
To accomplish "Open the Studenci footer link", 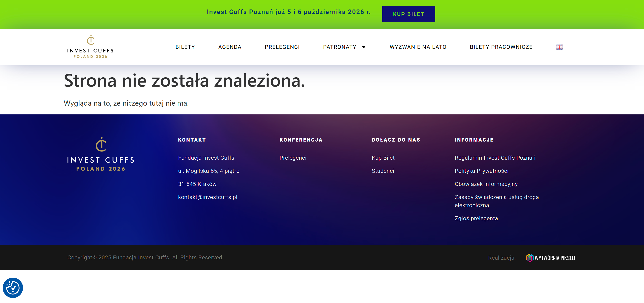I will coord(383,171).
